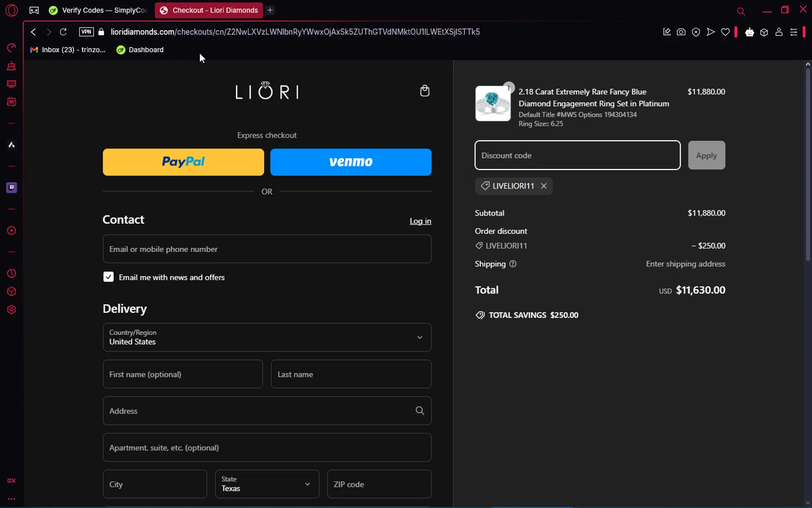Screen dimensions: 812x508
Task: Open sidebar setup three-dots menu
Action: [11, 499]
